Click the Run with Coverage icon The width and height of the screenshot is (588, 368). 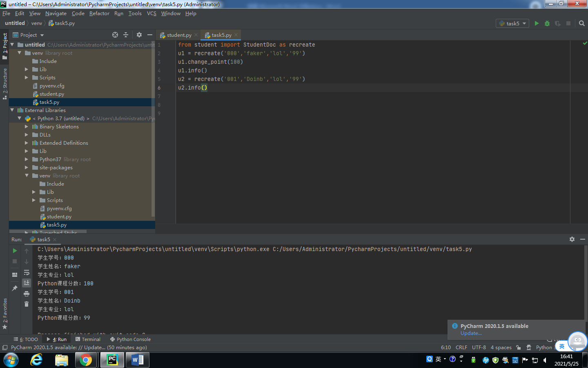[558, 23]
